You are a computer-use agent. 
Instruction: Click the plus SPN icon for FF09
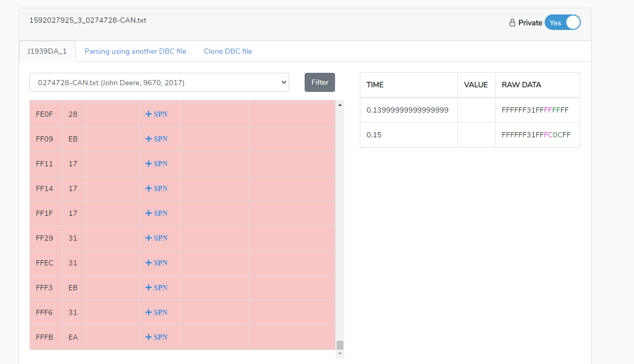coord(156,139)
